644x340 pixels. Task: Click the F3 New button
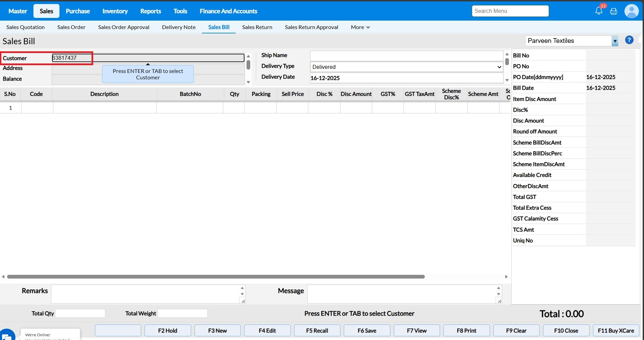pos(217,331)
